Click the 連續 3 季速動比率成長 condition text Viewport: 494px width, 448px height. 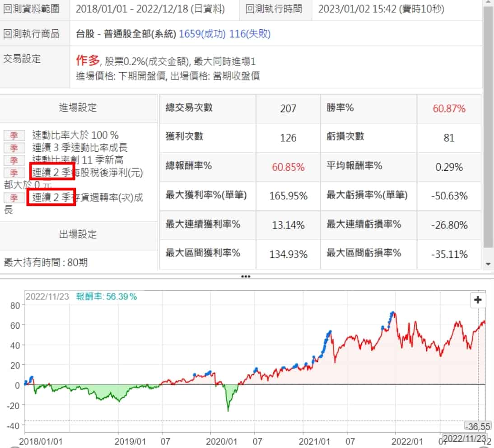[x=80, y=148]
